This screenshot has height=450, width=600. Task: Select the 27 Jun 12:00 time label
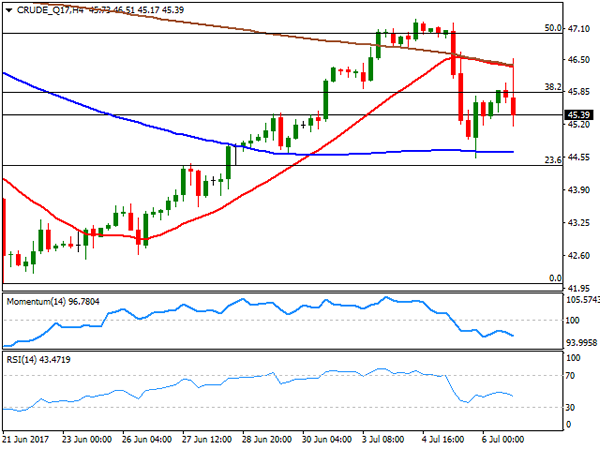pyautogui.click(x=207, y=439)
